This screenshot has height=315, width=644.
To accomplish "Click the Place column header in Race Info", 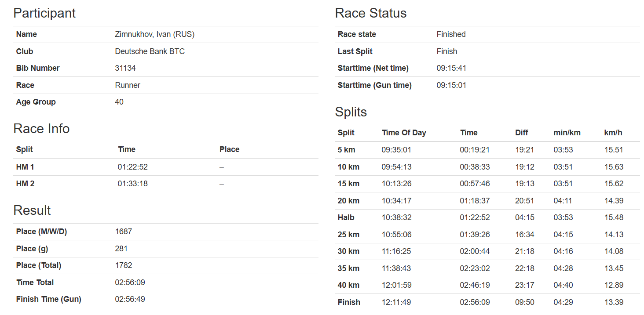I will [x=229, y=149].
